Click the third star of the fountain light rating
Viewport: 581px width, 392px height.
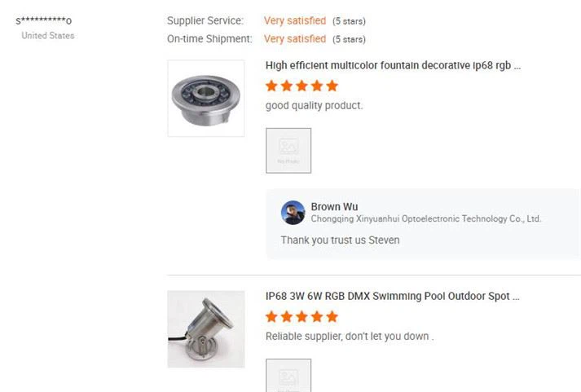point(302,86)
